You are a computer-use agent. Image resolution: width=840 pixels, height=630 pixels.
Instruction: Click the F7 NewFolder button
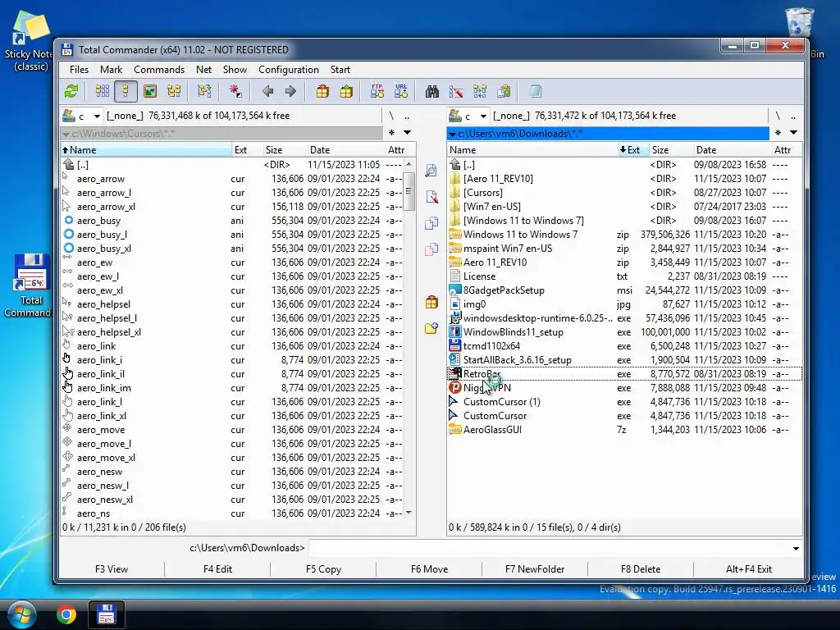[535, 569]
